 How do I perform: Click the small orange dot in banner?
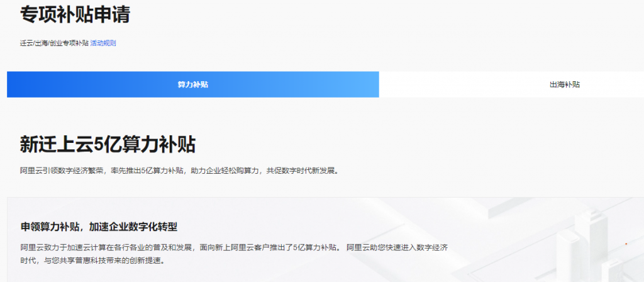tap(625, 243)
